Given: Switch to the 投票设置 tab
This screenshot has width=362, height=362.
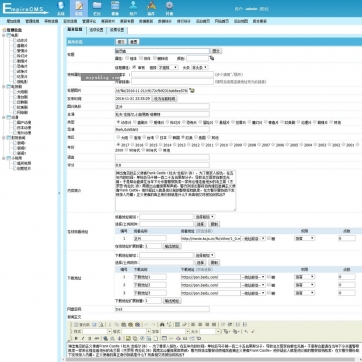Looking at the screenshot, I should (117, 30).
